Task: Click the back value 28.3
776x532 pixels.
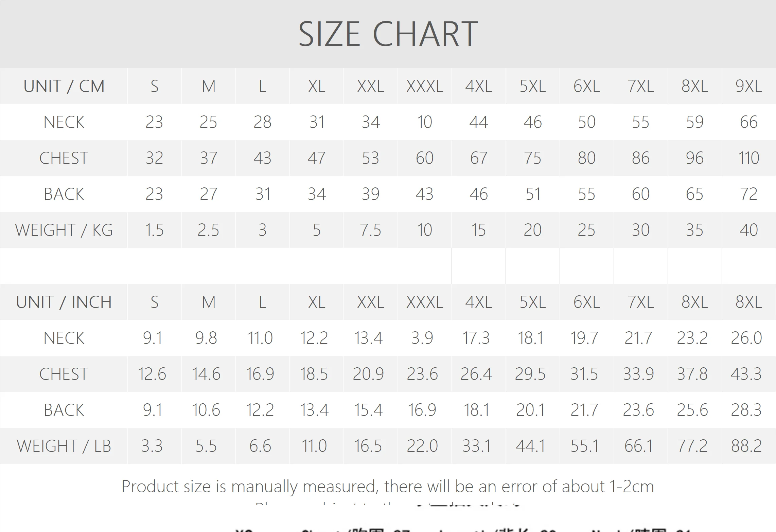Action: 746,410
